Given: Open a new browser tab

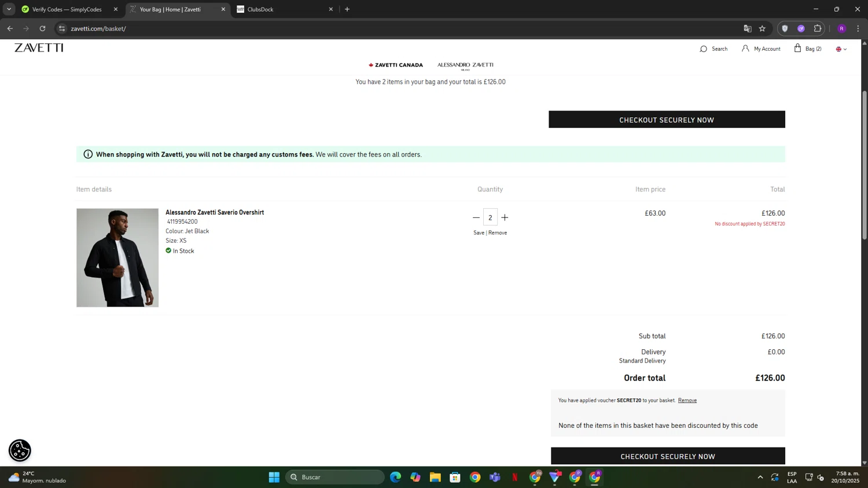Looking at the screenshot, I should click(347, 9).
